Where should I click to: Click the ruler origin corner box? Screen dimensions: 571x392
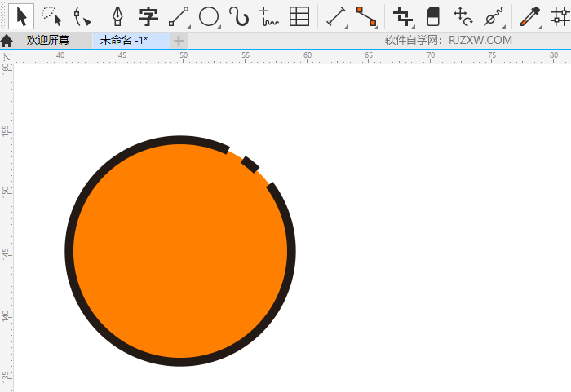7,57
